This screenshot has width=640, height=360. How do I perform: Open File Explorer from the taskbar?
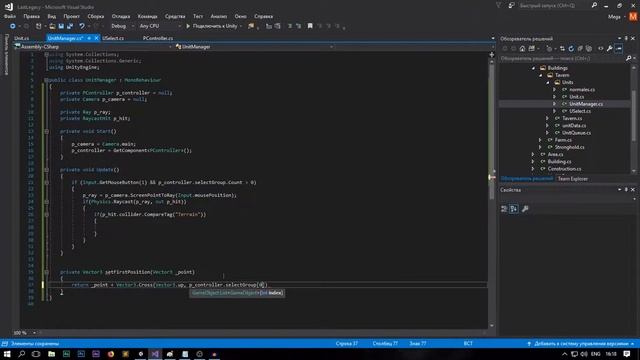click(x=51, y=354)
